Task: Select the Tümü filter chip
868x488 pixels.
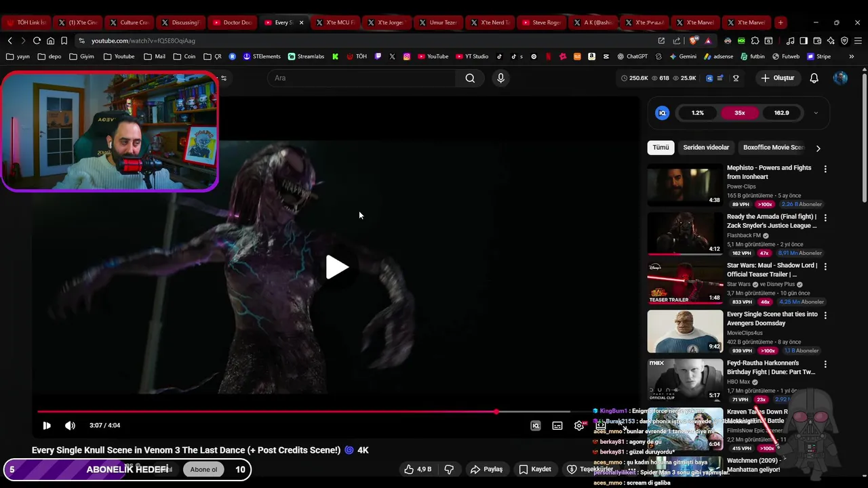Action: [x=660, y=147]
